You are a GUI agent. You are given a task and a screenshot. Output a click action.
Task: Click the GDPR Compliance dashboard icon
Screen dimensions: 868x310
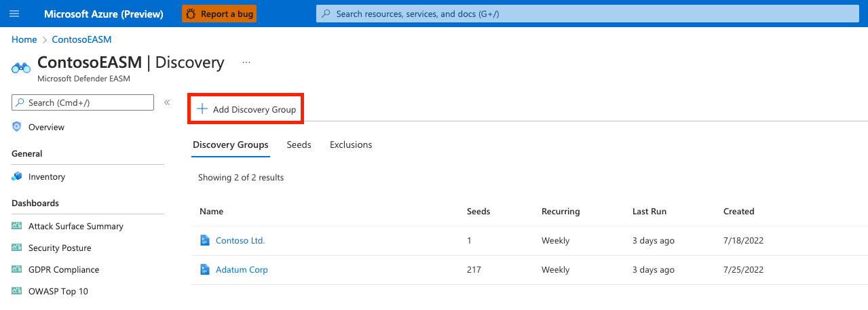[17, 269]
